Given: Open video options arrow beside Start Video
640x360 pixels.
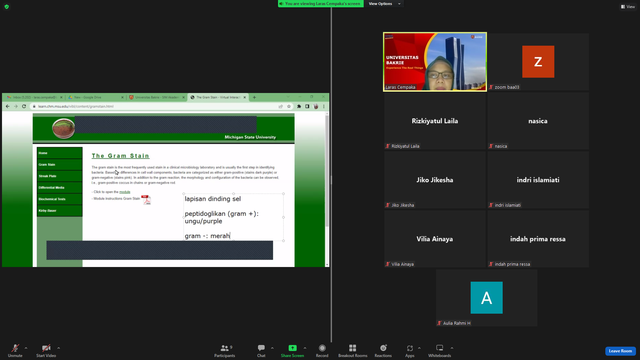Looking at the screenshot, I should click(x=59, y=348).
